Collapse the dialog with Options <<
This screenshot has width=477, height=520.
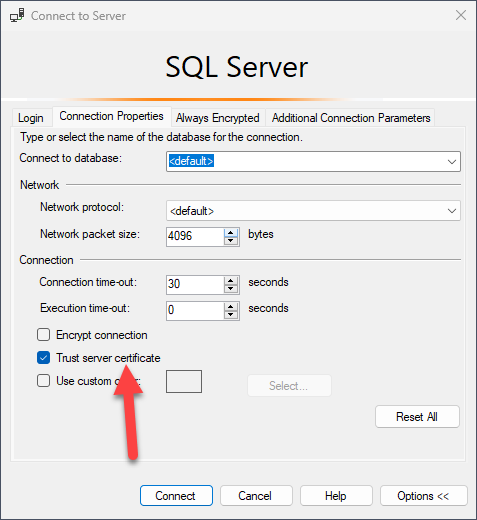pyautogui.click(x=423, y=496)
